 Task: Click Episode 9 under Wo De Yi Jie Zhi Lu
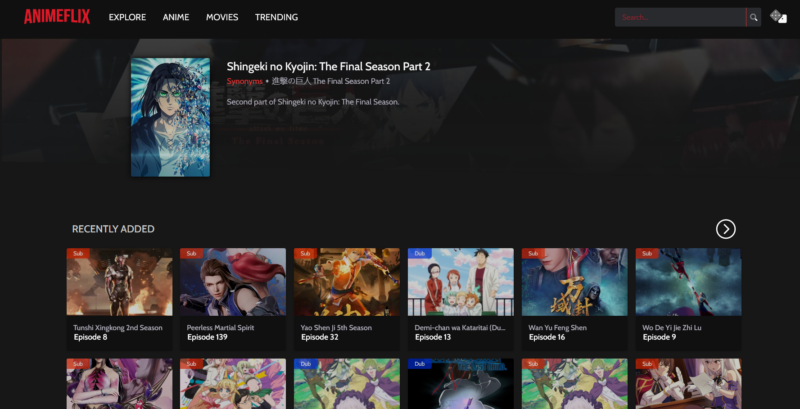[659, 337]
